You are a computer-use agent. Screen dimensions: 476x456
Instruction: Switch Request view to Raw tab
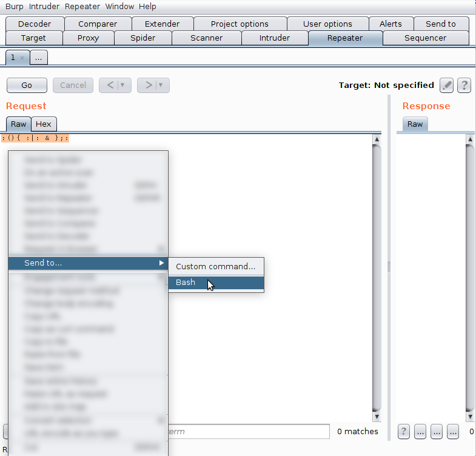coord(19,124)
